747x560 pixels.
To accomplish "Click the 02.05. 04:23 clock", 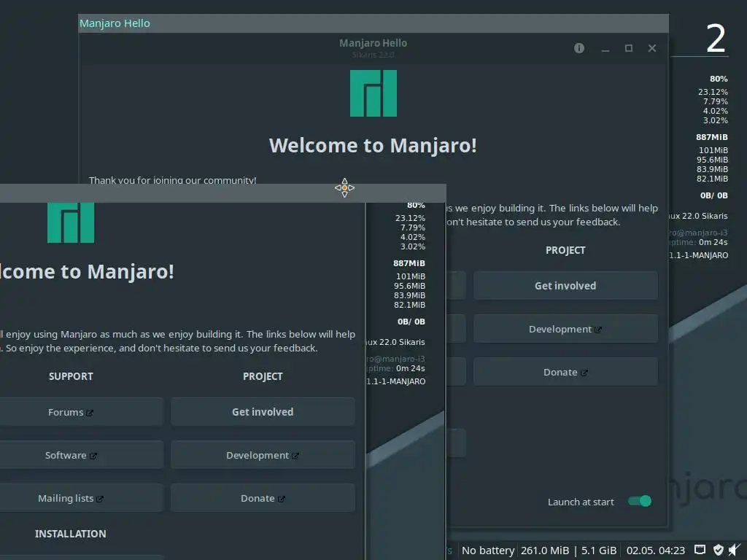I will pyautogui.click(x=656, y=551).
